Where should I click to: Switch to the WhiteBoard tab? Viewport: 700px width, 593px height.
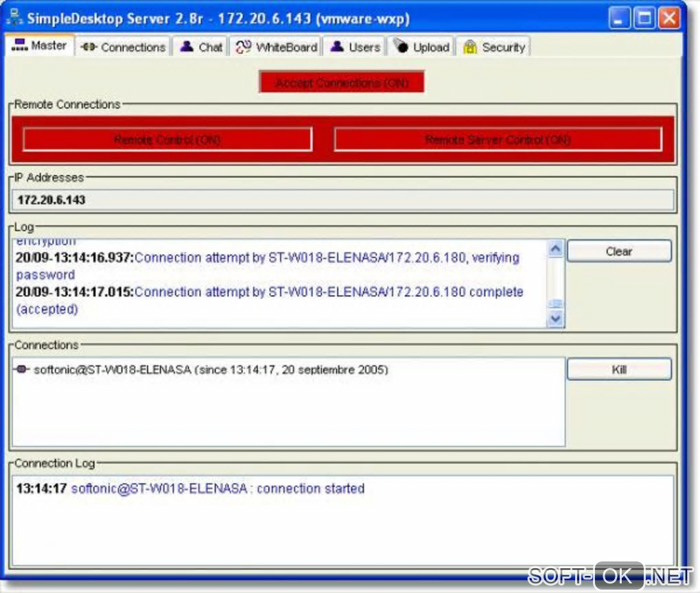pyautogui.click(x=276, y=47)
